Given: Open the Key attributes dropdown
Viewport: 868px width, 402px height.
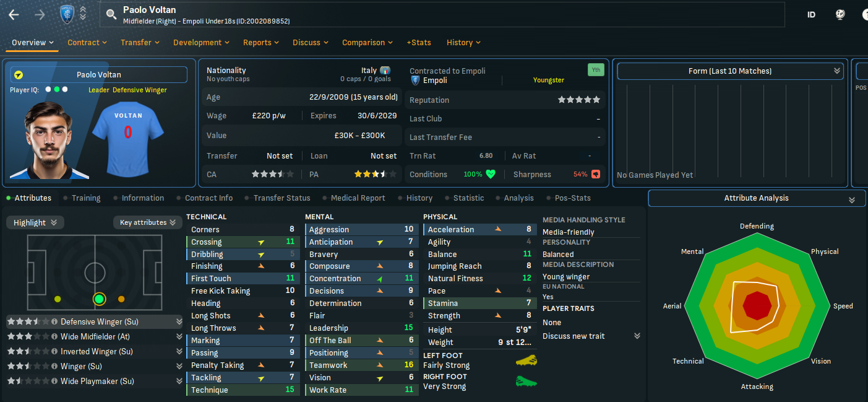Looking at the screenshot, I should pos(147,222).
